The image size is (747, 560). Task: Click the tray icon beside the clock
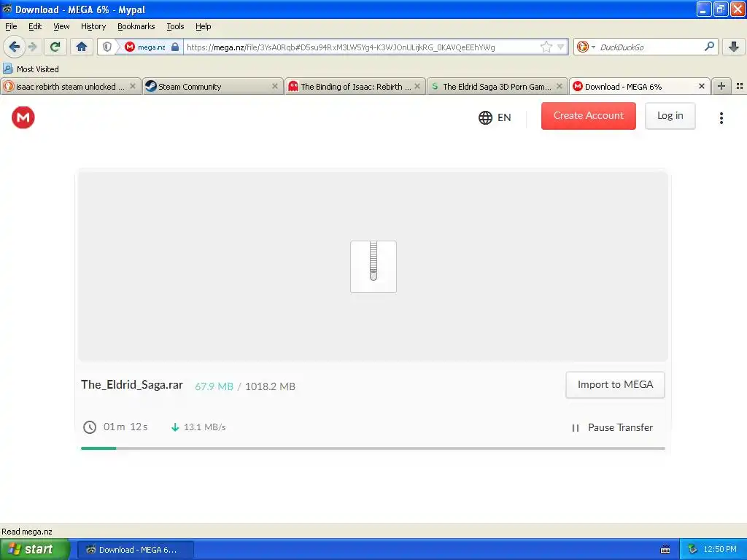(692, 550)
